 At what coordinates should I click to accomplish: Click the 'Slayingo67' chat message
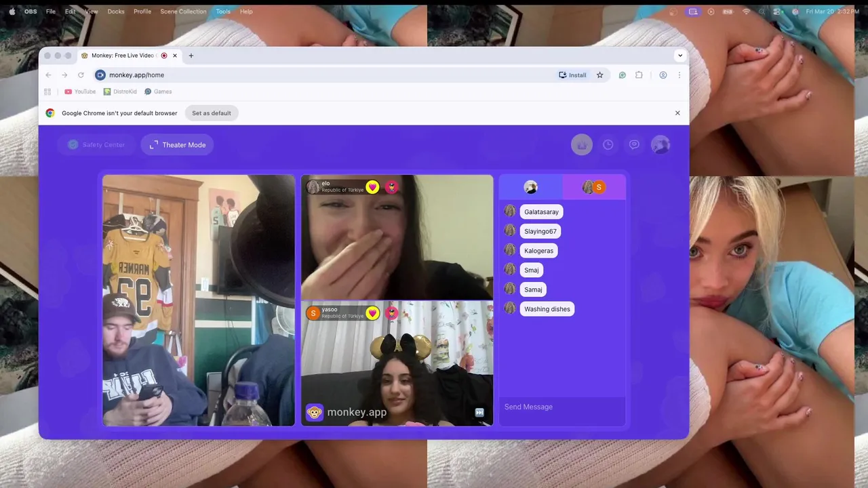[x=540, y=231]
